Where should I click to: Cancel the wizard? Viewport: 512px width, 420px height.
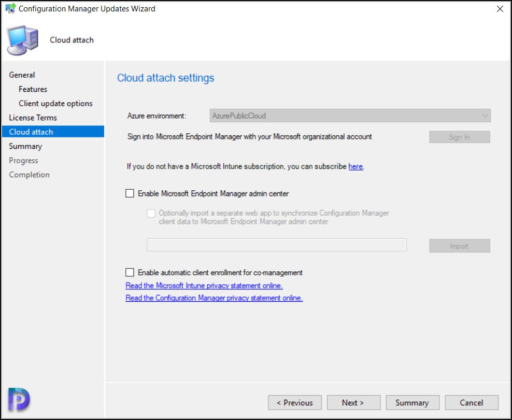click(x=472, y=403)
